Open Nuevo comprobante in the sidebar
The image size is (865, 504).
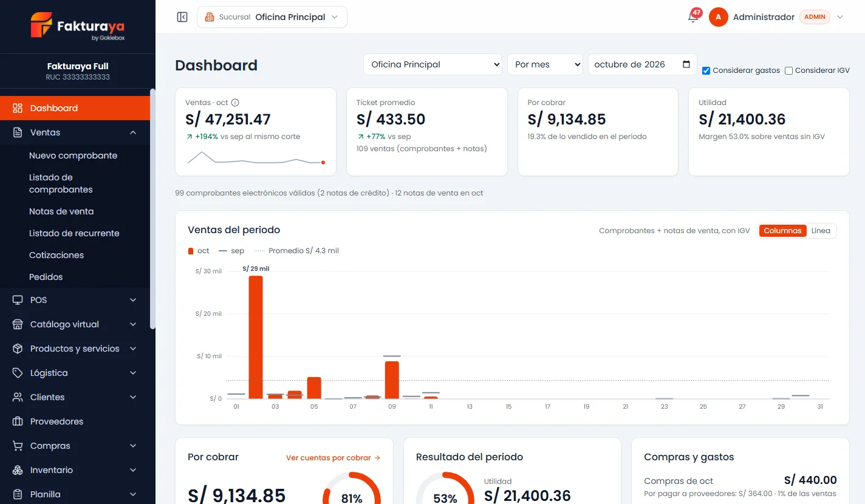coord(75,155)
